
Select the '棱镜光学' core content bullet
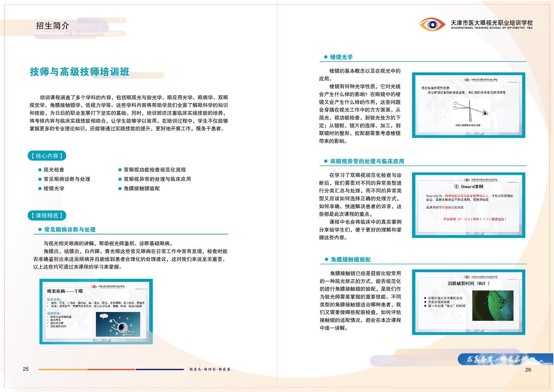[x=51, y=188]
